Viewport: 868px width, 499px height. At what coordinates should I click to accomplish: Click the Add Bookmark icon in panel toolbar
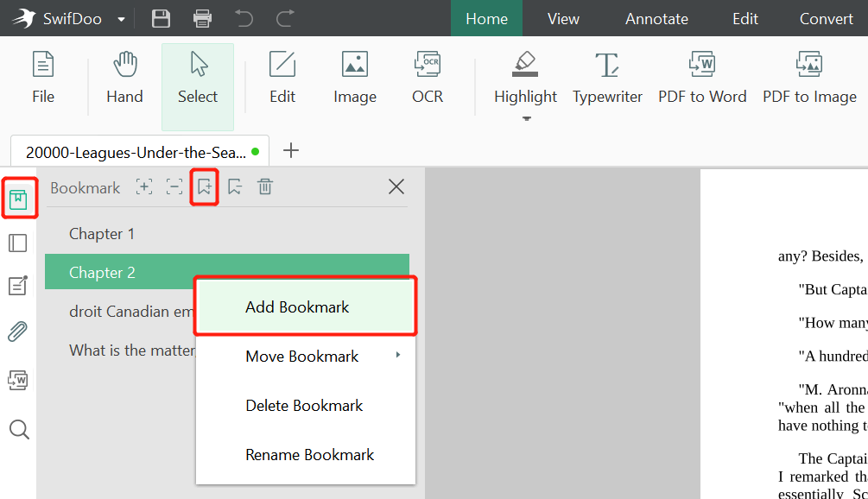(204, 186)
